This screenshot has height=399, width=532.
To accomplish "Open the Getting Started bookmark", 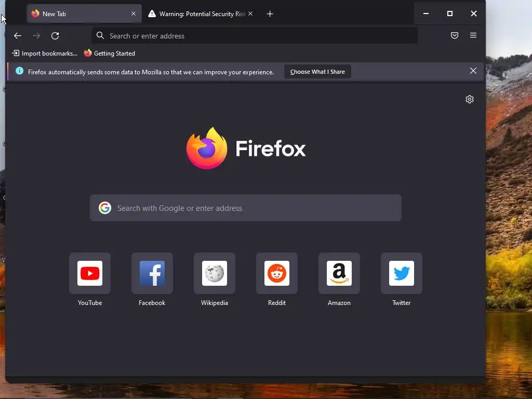I will point(109,54).
